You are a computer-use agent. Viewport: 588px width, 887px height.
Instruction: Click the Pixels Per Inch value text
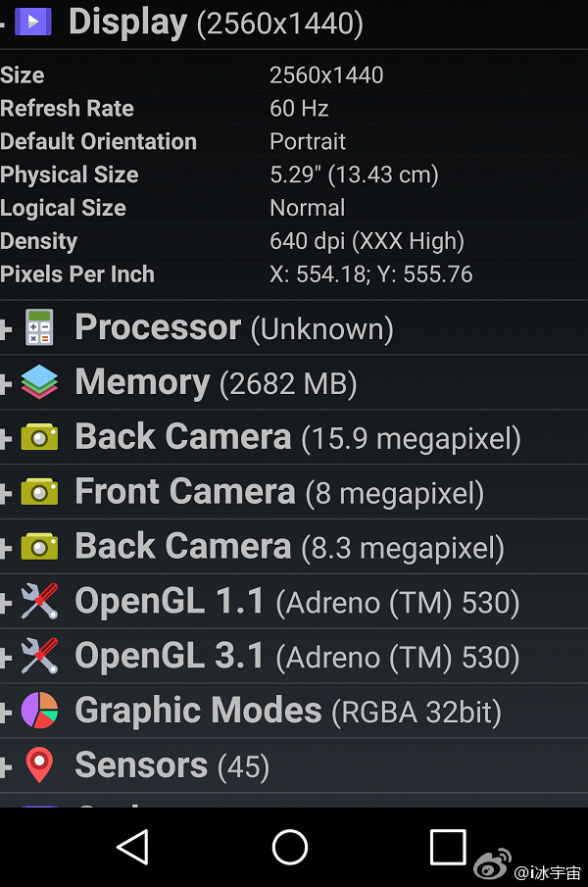(370, 274)
